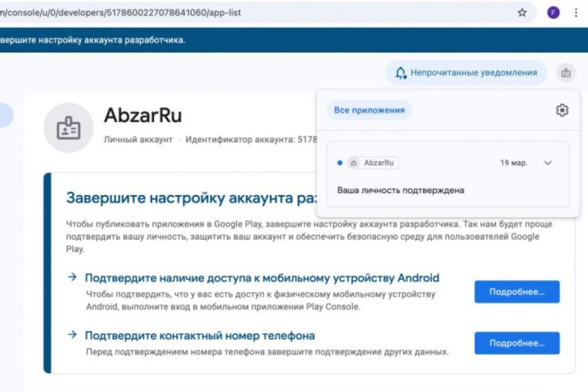This screenshot has width=588, height=392.
Task: Click the blue banner about finishing account setup
Action: 294,40
